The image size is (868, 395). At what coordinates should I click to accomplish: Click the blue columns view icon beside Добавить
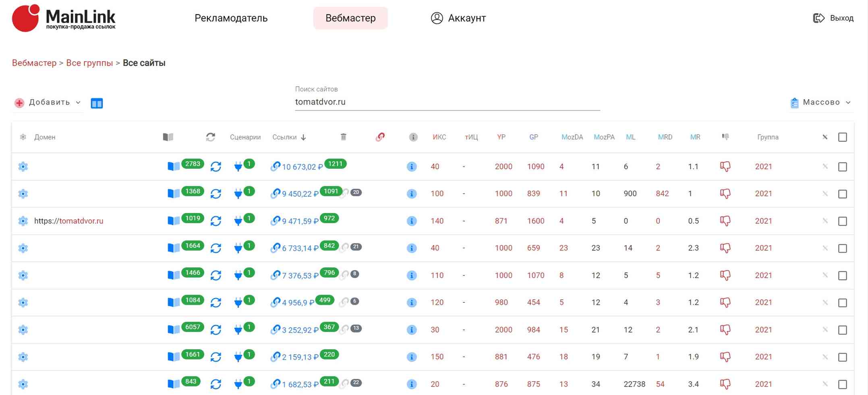click(97, 103)
